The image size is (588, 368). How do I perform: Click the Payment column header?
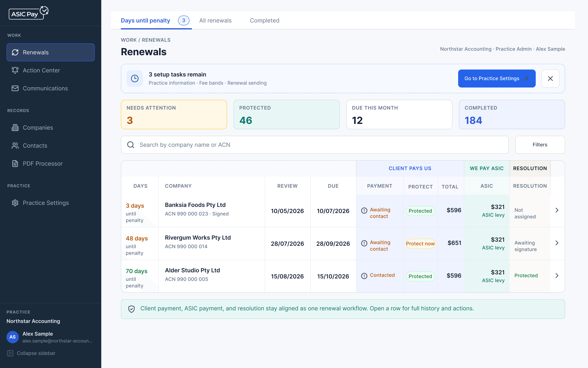(380, 186)
